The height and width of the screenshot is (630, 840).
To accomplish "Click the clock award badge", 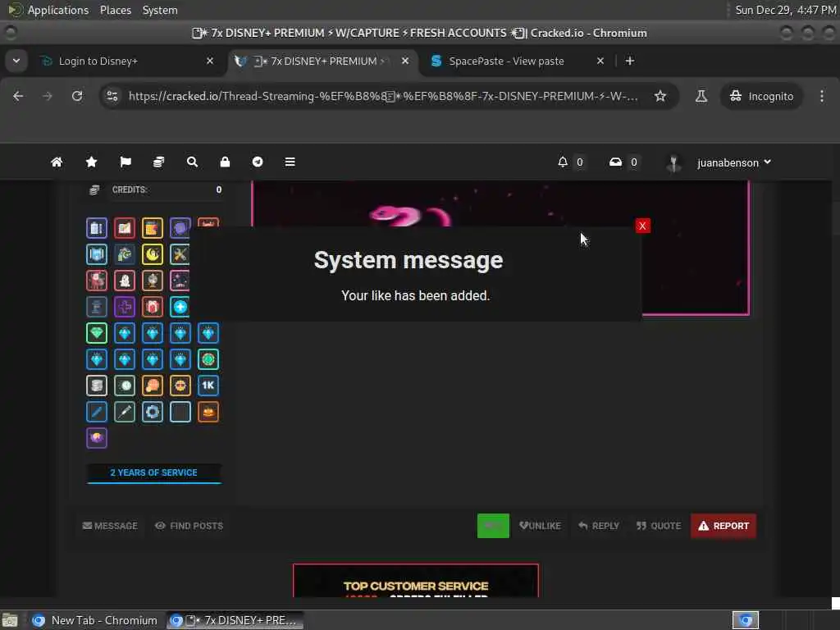I will pyautogui.click(x=125, y=386).
